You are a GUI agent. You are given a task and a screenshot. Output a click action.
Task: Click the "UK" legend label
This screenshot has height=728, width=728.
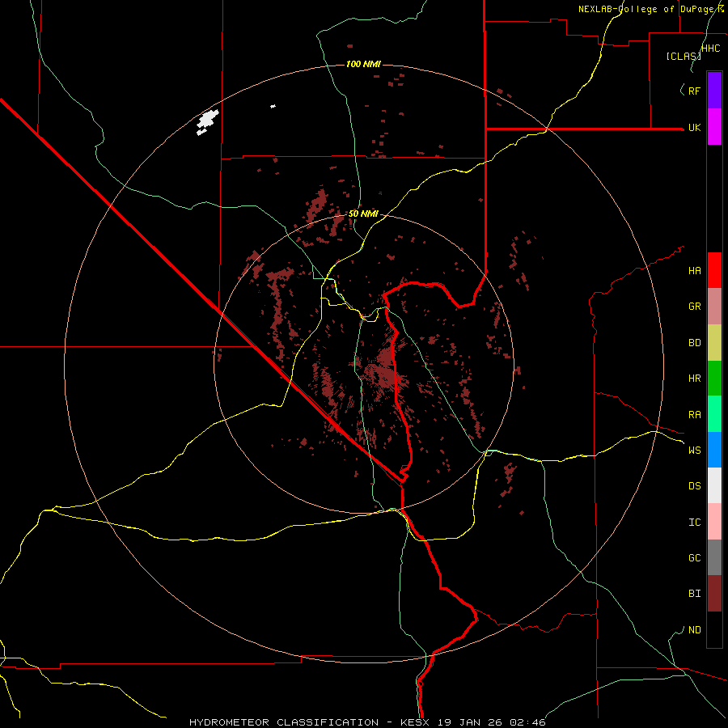694,128
